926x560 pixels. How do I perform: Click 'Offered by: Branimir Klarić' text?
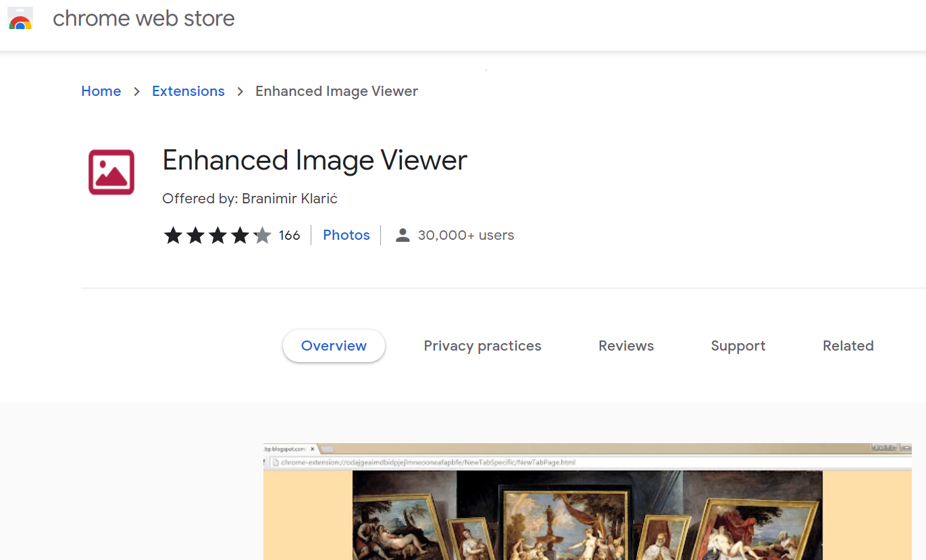point(250,199)
